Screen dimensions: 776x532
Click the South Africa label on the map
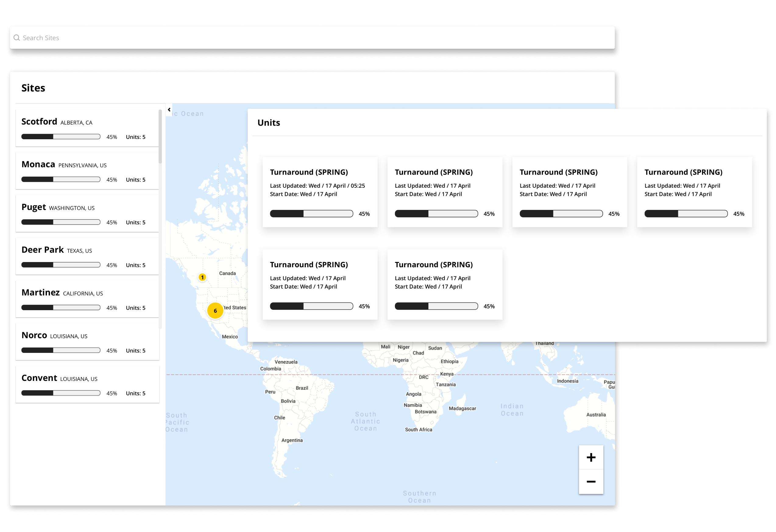[x=419, y=430]
